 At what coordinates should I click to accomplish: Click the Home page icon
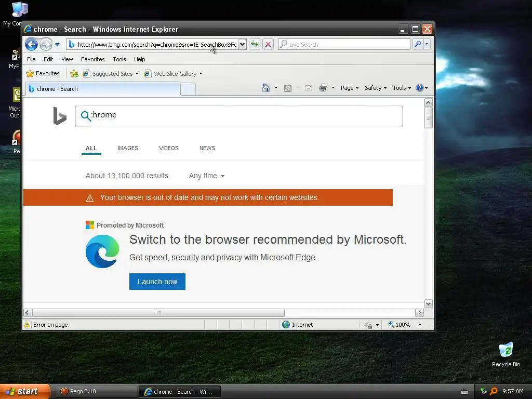[x=265, y=88]
